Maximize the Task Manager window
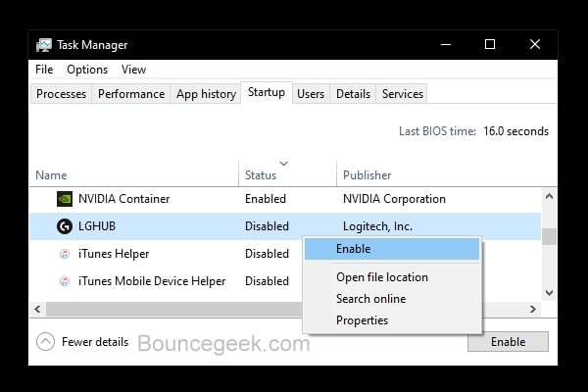 [x=490, y=45]
